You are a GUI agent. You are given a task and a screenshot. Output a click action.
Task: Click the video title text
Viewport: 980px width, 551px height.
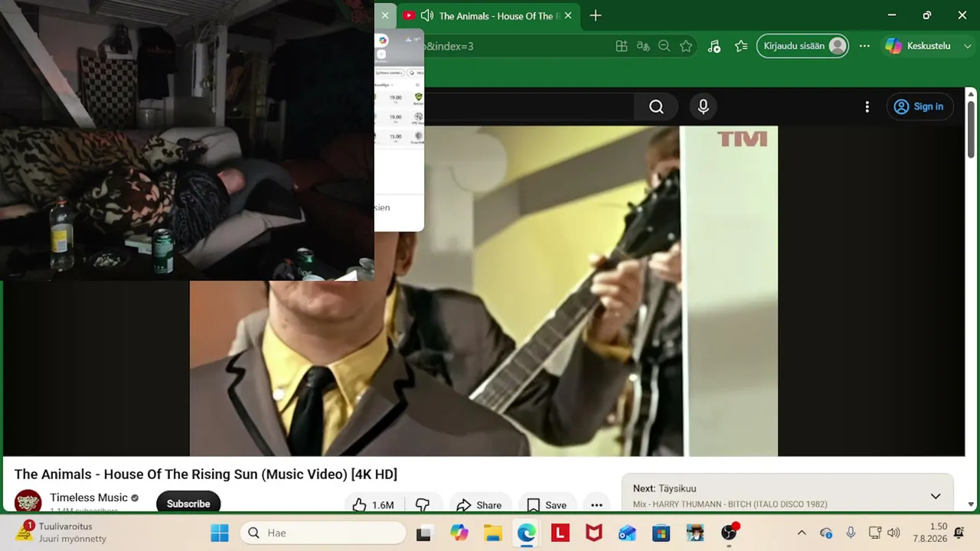[206, 474]
